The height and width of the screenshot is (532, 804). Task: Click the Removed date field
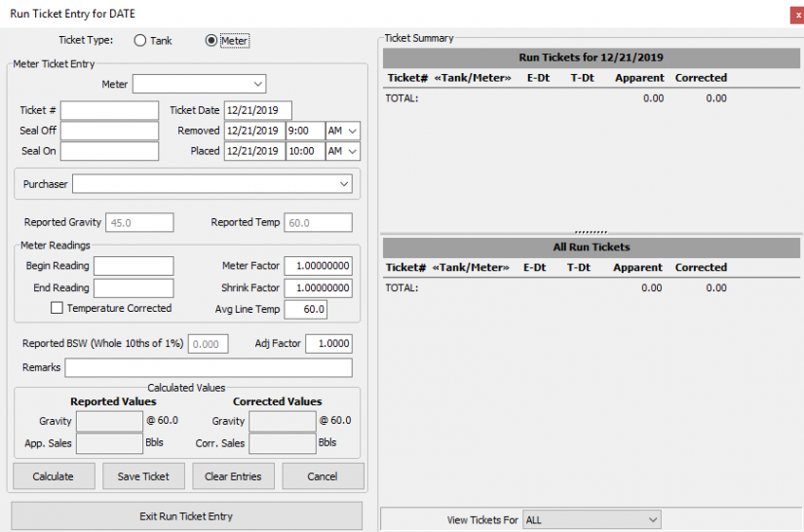coord(254,131)
